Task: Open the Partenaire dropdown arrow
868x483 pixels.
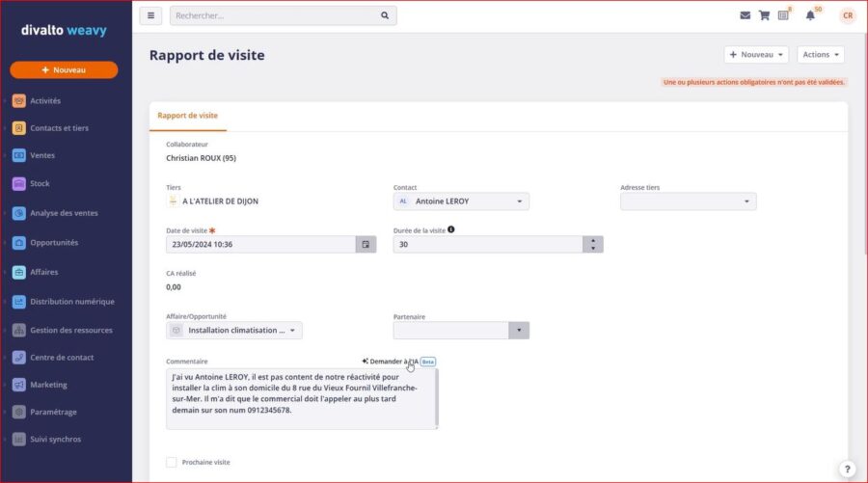Action: tap(519, 330)
